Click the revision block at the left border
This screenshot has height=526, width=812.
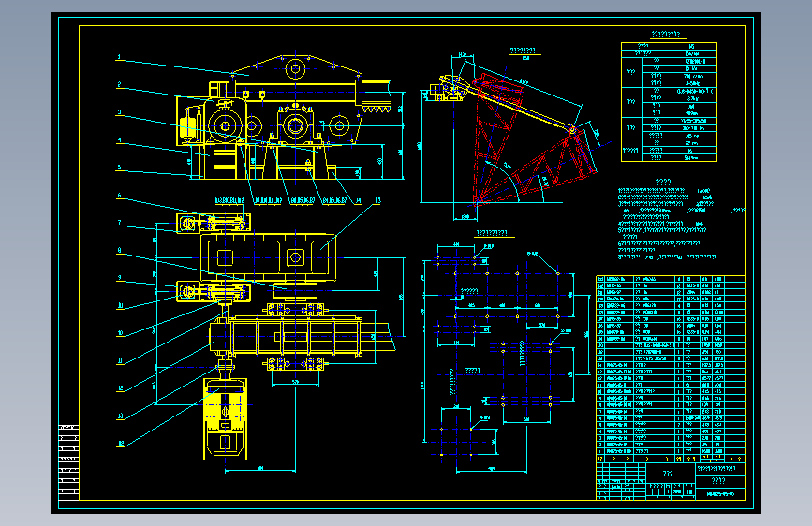pos(68,462)
